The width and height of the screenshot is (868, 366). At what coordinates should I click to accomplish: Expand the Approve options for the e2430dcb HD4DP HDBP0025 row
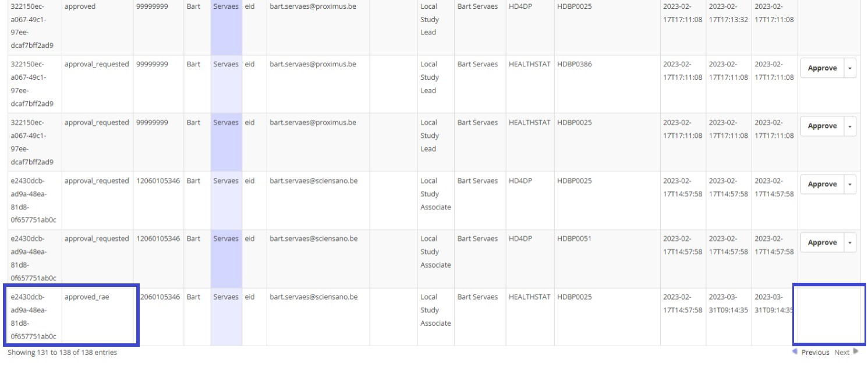[850, 184]
